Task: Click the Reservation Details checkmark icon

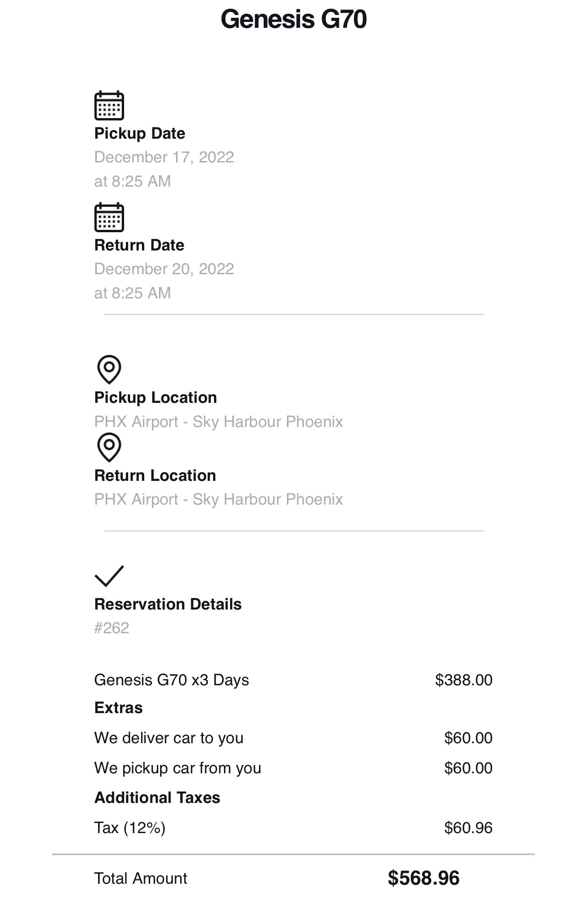Action: (x=109, y=576)
